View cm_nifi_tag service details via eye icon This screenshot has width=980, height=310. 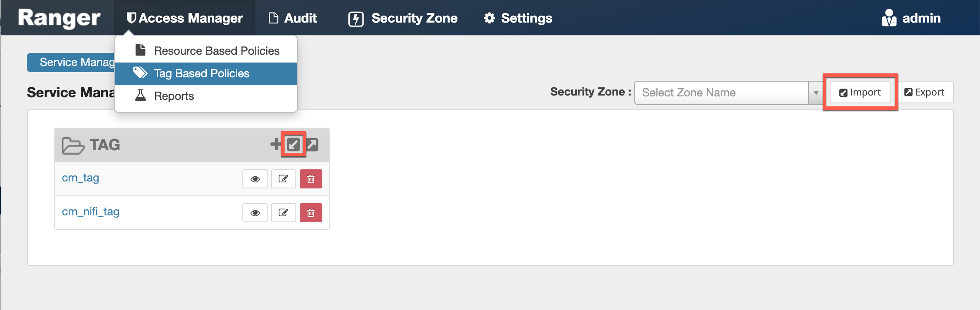(x=255, y=213)
